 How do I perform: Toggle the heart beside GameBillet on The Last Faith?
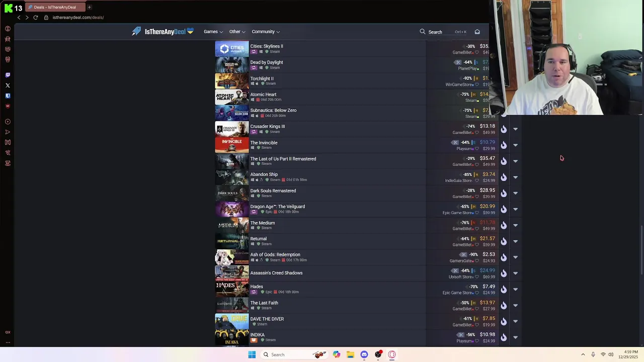[x=477, y=309]
